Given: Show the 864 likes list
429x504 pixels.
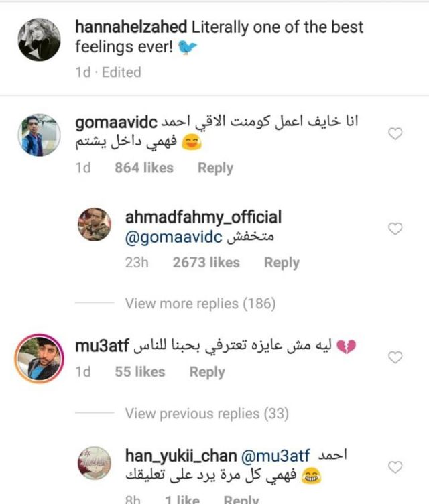Looking at the screenshot, I should [143, 168].
